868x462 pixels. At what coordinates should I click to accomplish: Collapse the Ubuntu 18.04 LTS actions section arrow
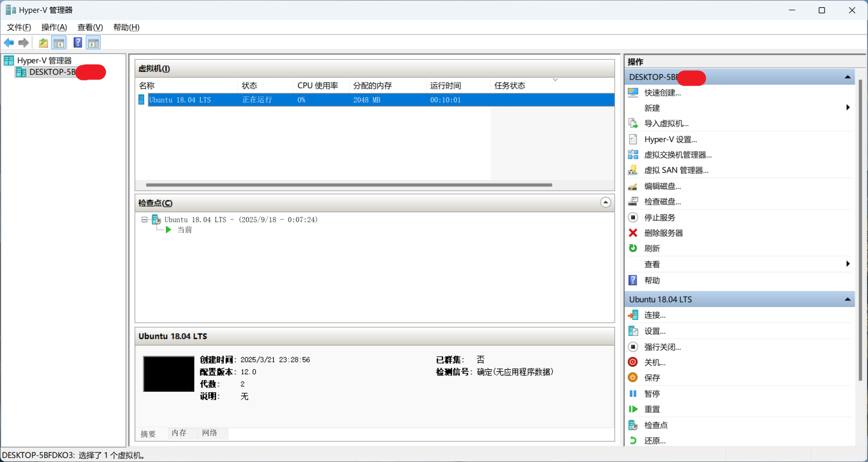(x=847, y=299)
